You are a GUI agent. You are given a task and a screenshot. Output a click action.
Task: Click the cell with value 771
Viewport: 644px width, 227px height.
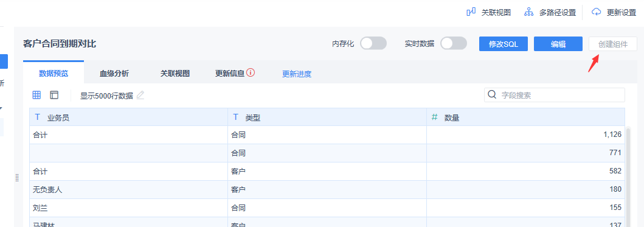point(525,153)
